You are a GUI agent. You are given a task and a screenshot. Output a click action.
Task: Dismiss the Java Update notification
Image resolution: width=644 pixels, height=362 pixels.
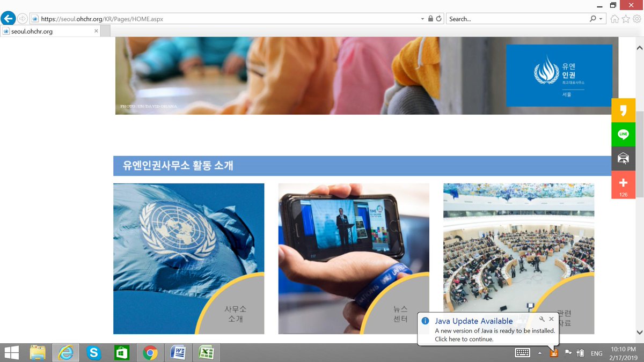pos(551,319)
